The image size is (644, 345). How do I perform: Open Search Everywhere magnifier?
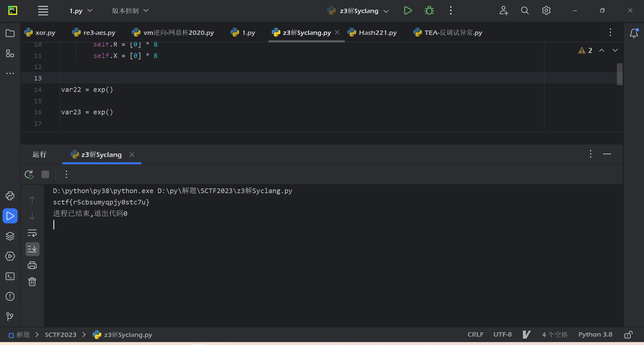pyautogui.click(x=525, y=11)
